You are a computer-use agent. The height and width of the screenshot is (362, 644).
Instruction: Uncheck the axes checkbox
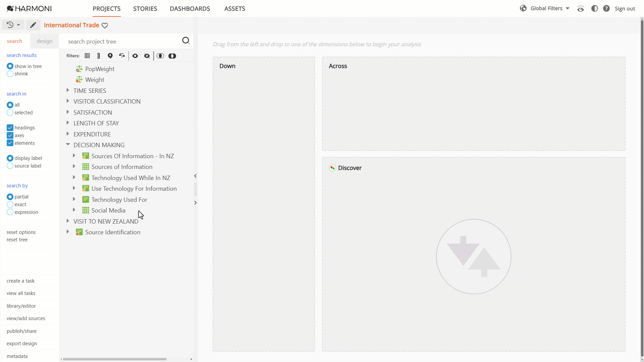click(10, 135)
